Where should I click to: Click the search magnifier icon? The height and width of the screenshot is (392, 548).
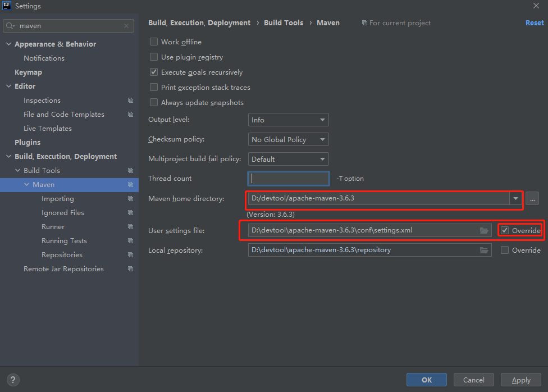tap(10, 26)
